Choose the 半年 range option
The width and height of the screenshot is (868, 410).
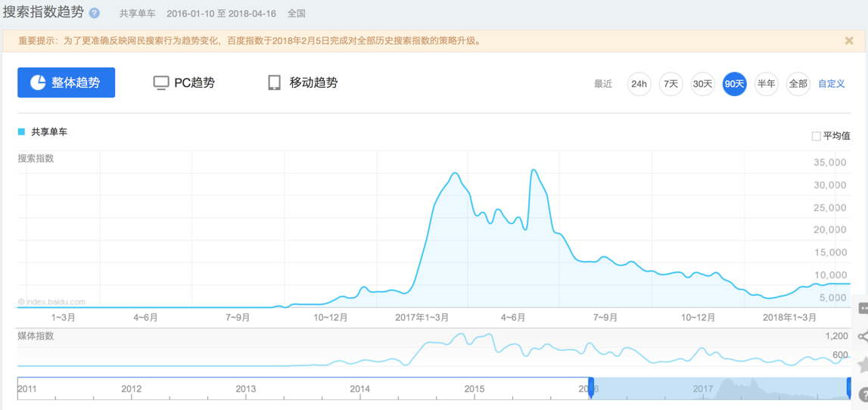(766, 84)
